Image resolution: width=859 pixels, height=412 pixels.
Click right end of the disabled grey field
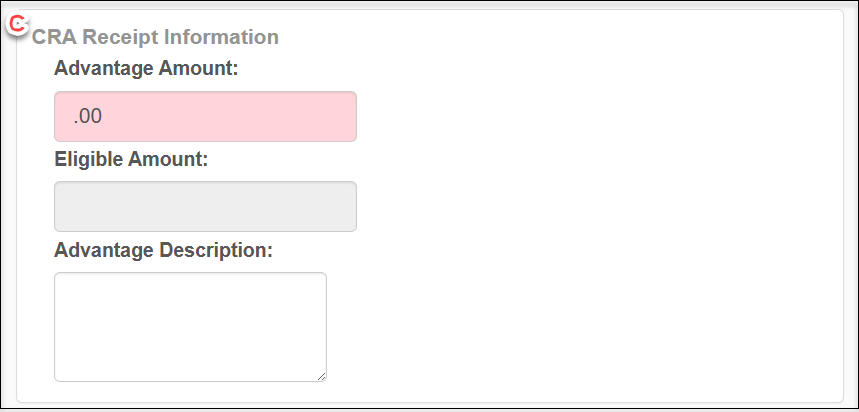click(340, 207)
